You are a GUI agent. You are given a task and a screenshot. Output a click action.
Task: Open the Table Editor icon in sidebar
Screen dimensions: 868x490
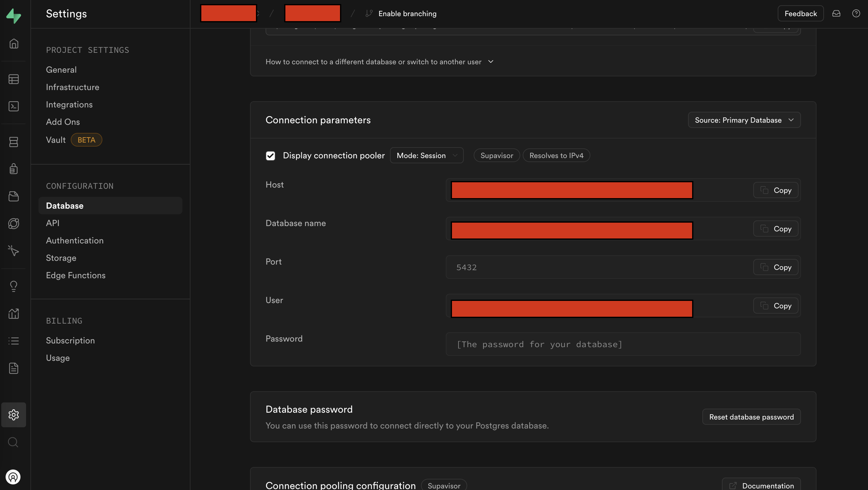tap(13, 79)
